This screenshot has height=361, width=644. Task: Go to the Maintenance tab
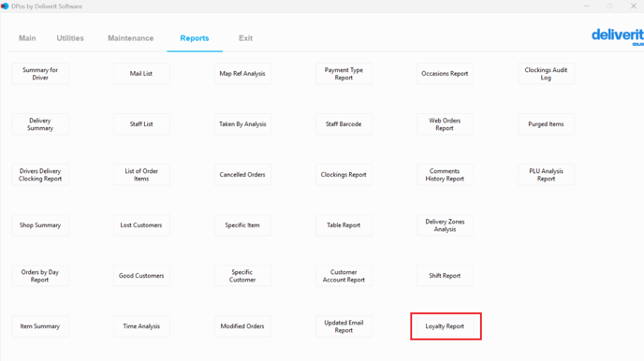click(x=131, y=38)
